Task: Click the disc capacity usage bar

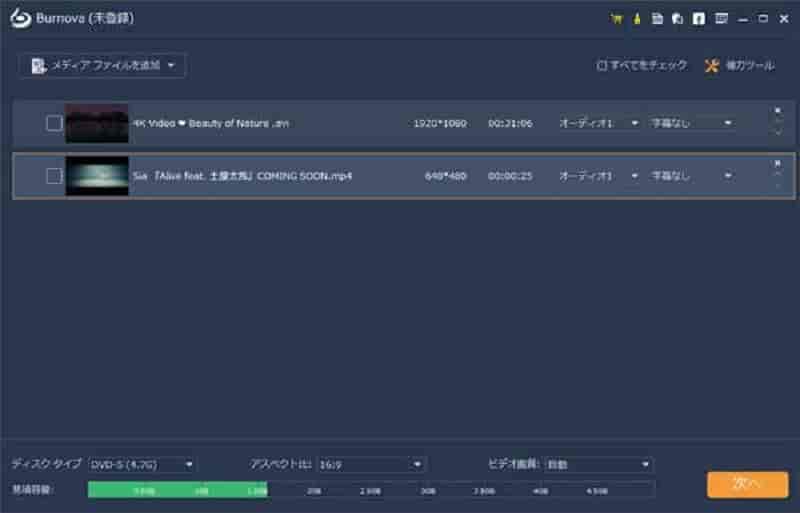Action: tap(371, 490)
